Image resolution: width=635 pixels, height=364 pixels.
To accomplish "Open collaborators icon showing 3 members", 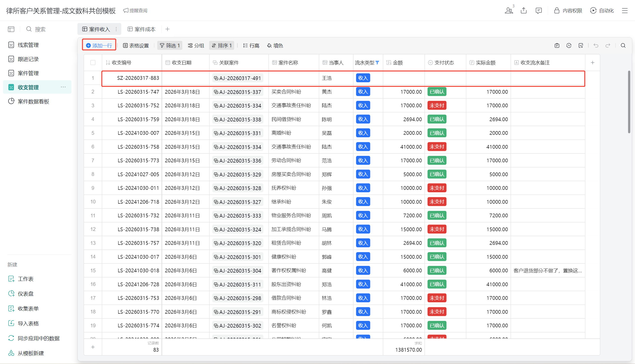I will 509,10.
